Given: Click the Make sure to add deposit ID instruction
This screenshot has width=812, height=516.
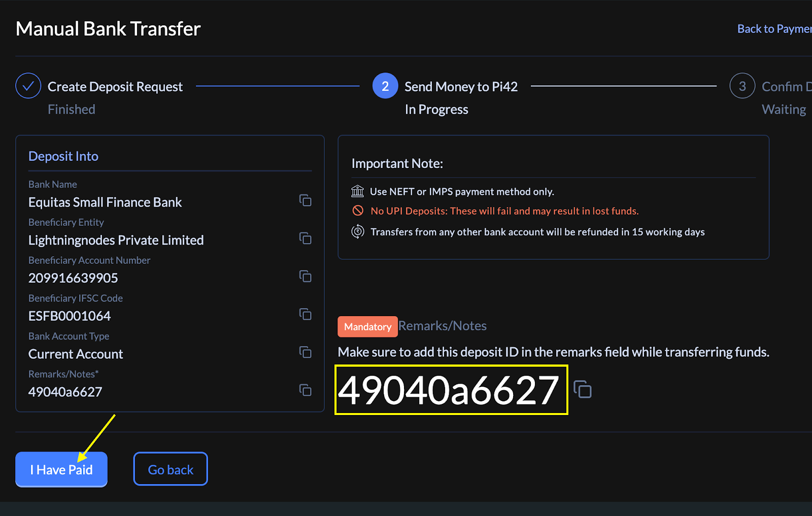Looking at the screenshot, I should (554, 352).
